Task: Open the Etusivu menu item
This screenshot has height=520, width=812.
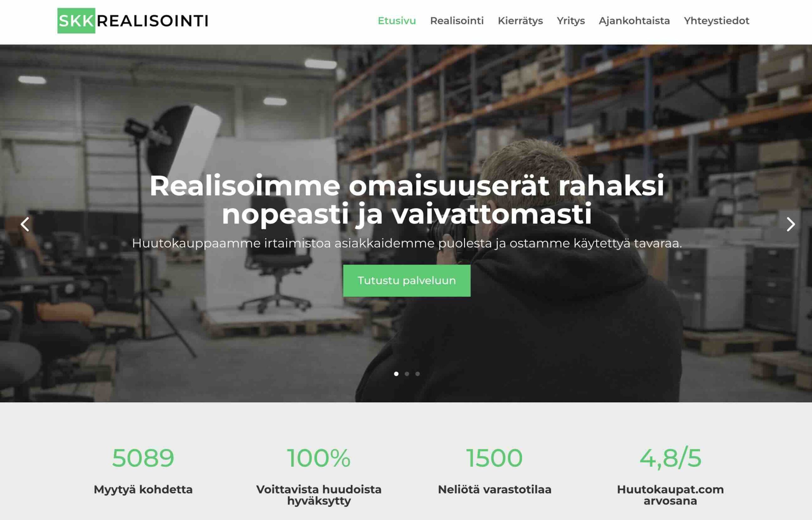Action: pyautogui.click(x=396, y=21)
